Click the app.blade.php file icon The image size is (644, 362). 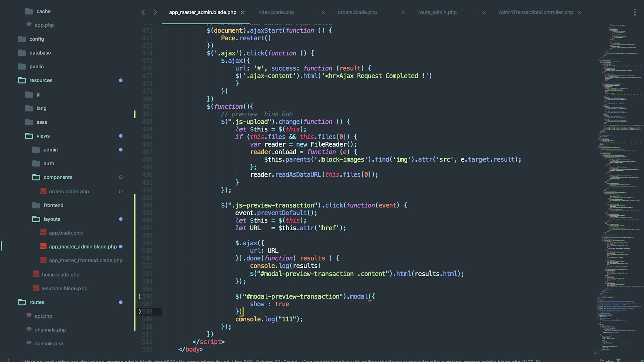(43, 233)
